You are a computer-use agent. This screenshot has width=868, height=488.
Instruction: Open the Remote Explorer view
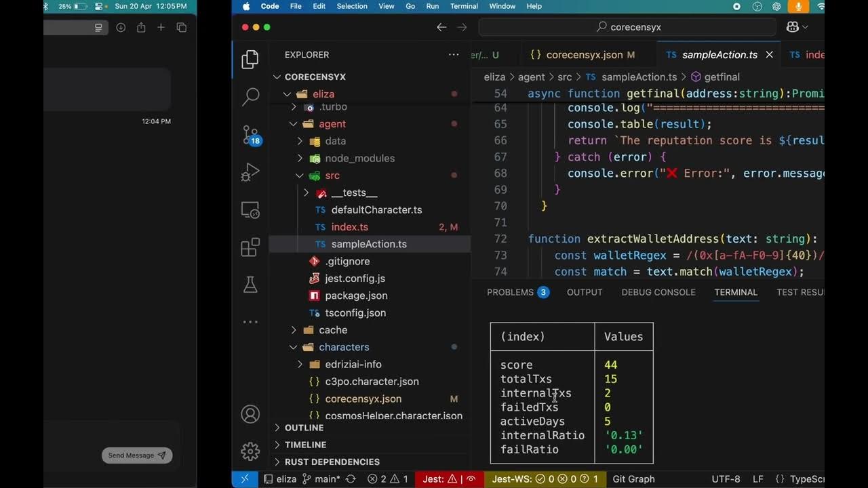pyautogui.click(x=250, y=209)
